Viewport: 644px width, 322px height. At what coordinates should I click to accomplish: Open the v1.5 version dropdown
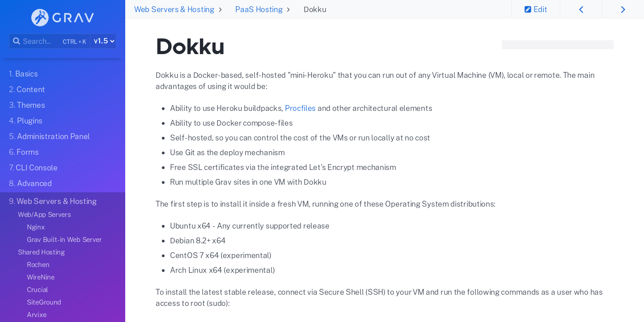[103, 41]
